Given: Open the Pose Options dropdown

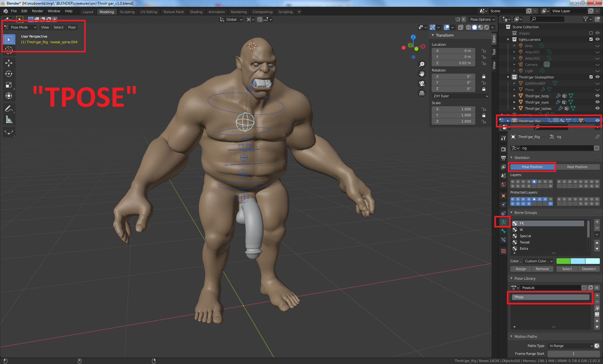Looking at the screenshot, I should coord(483,20).
